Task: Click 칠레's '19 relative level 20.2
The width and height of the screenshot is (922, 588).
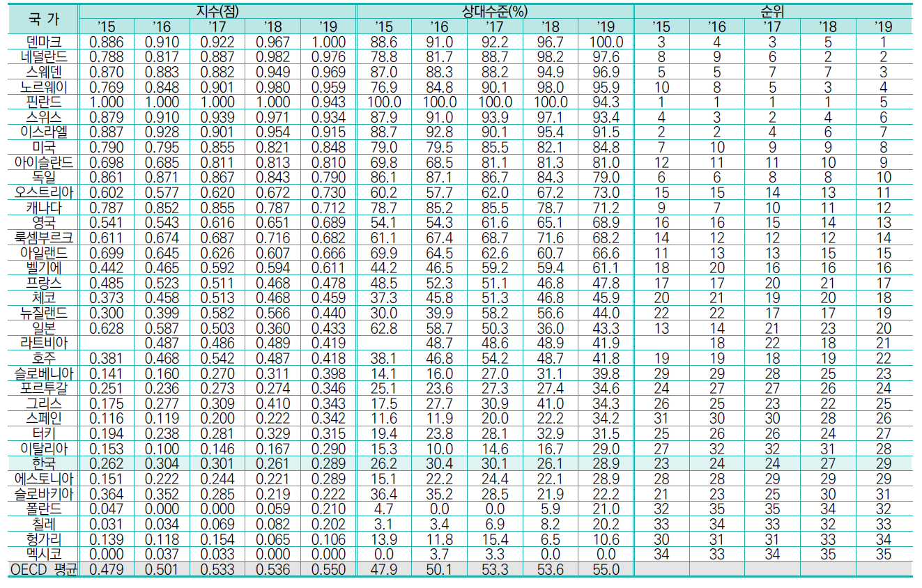Action: 606,523
